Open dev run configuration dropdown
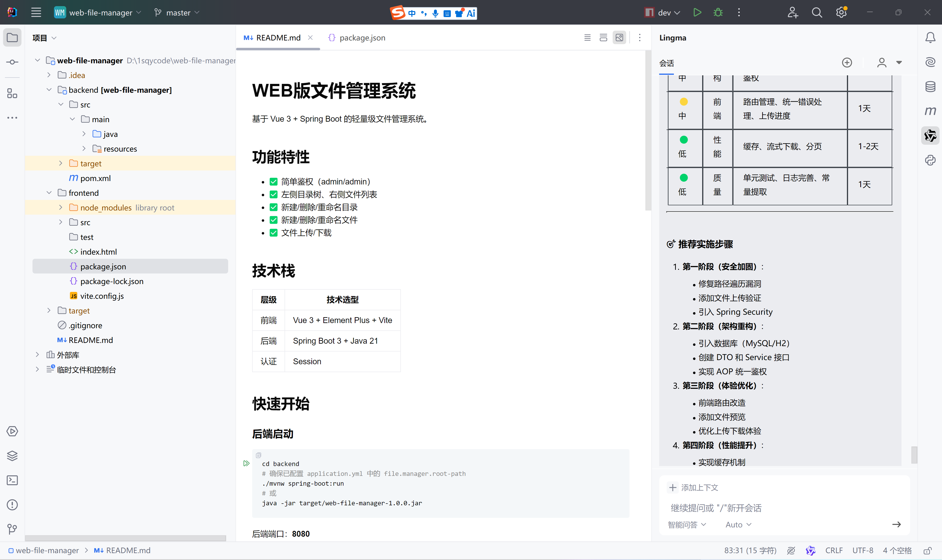The height and width of the screenshot is (560, 942). point(662,13)
